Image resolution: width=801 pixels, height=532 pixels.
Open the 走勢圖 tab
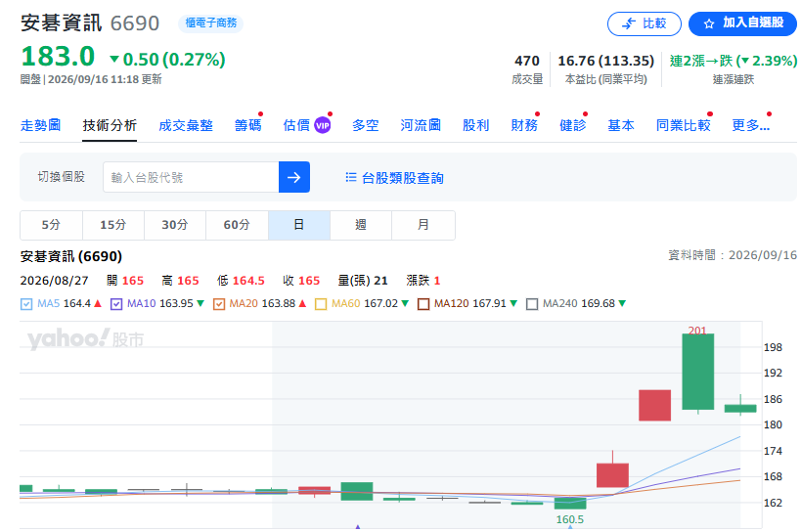pos(40,125)
